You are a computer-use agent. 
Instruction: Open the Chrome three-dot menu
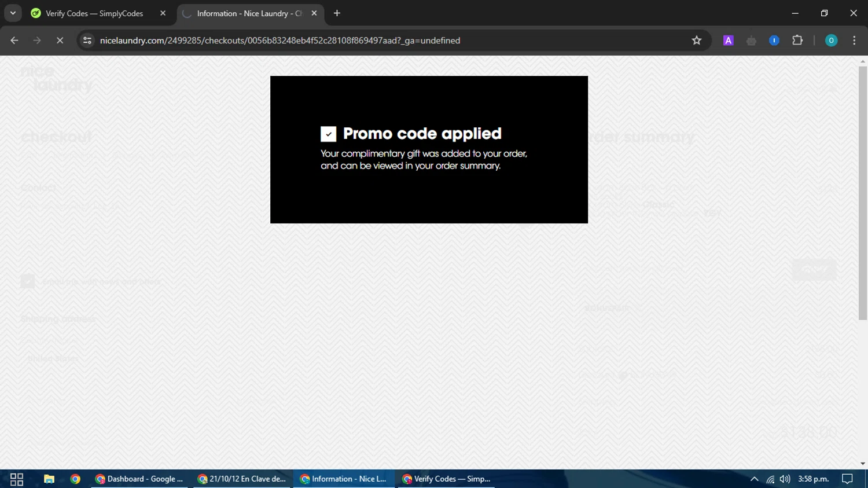[x=854, y=41]
